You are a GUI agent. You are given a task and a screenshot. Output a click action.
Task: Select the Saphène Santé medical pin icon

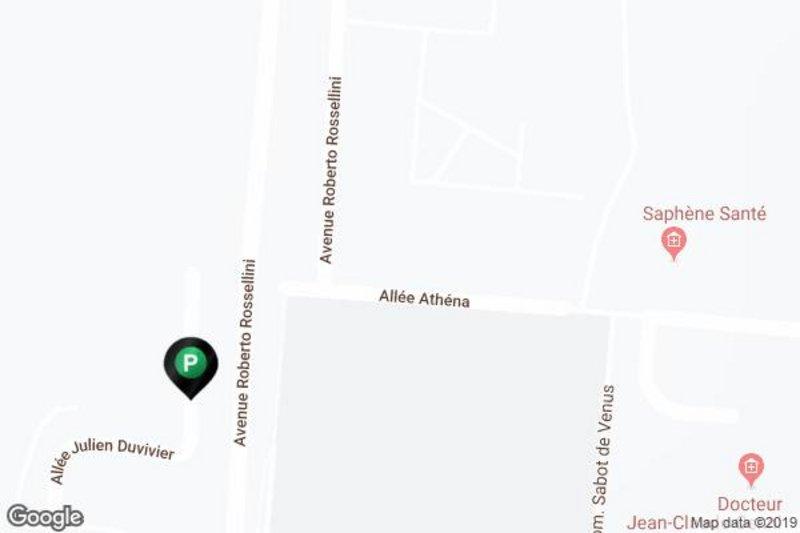[x=674, y=243]
